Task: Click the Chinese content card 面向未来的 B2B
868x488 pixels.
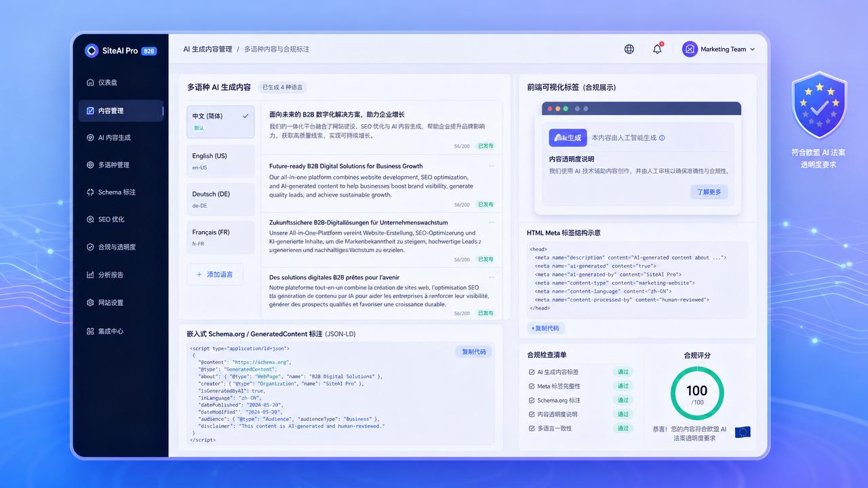Action: [x=382, y=126]
